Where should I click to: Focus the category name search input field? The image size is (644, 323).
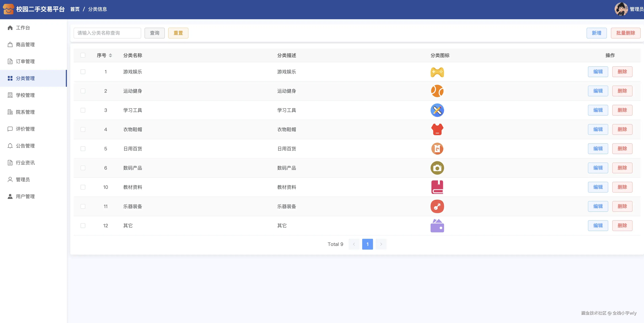(107, 33)
